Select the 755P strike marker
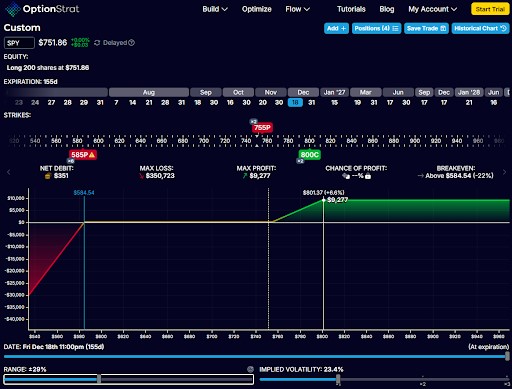 [x=262, y=128]
